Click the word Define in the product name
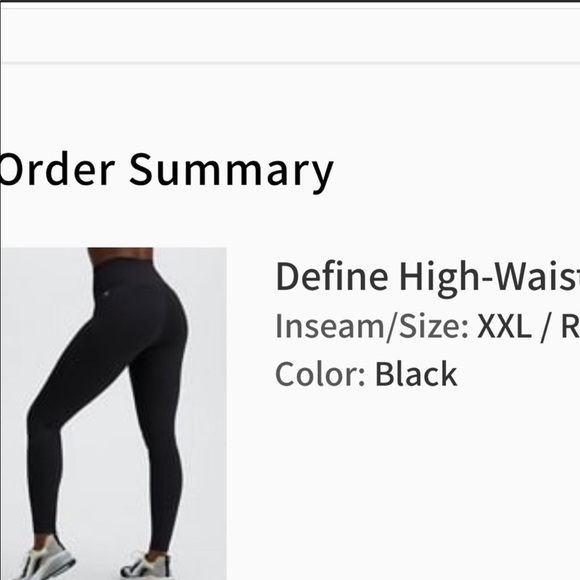Screen dimensions: 580x580 (x=332, y=277)
